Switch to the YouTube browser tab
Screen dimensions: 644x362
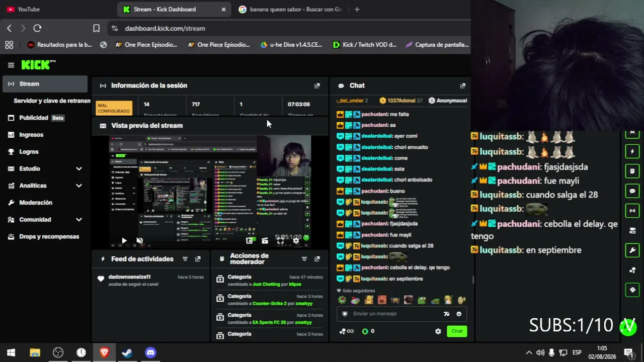click(29, 10)
